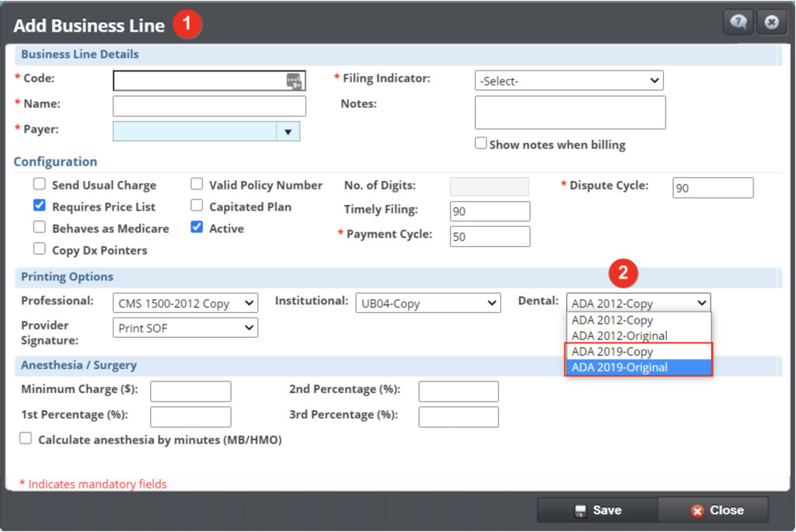Open the Filing Indicator dropdown

(x=568, y=81)
